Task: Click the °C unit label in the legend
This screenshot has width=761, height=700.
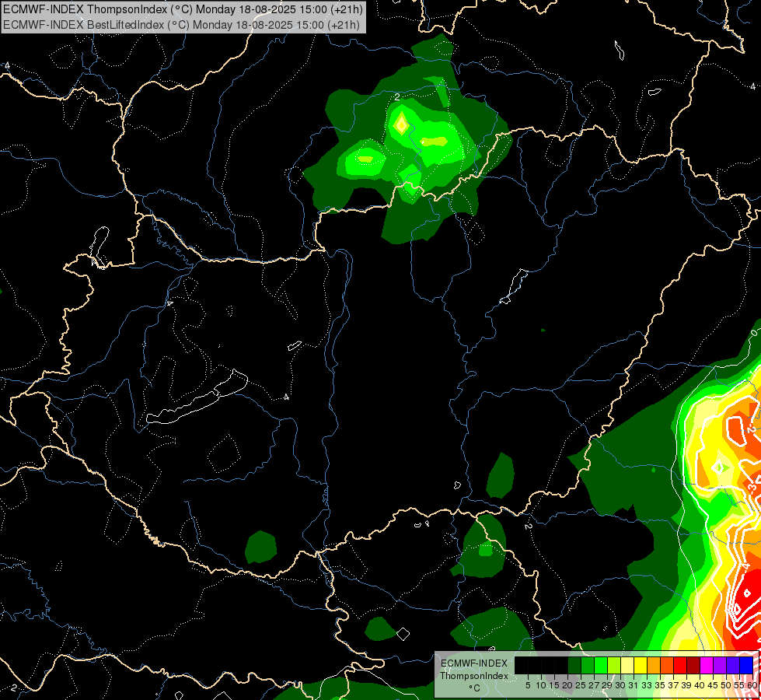Action: coord(475,688)
